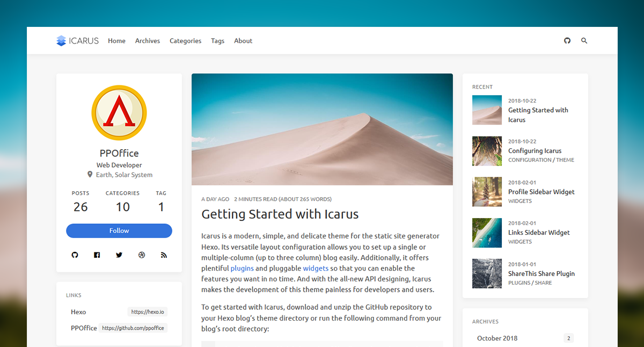Open the profile's Facebook social icon
The image size is (644, 347).
(97, 255)
